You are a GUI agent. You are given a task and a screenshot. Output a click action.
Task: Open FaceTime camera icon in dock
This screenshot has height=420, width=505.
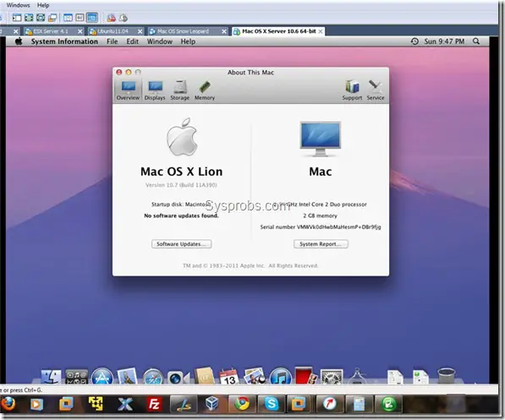point(178,378)
